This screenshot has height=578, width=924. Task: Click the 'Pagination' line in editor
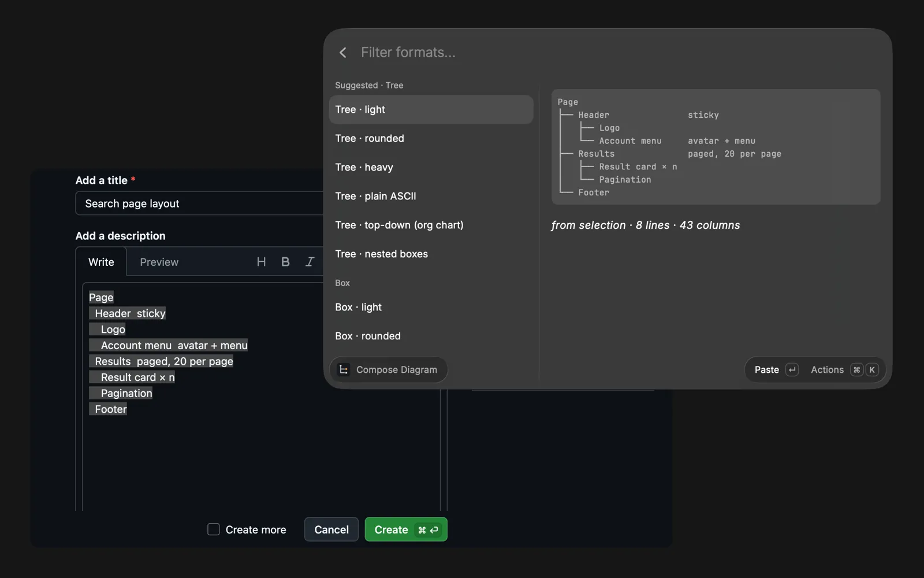click(x=121, y=394)
